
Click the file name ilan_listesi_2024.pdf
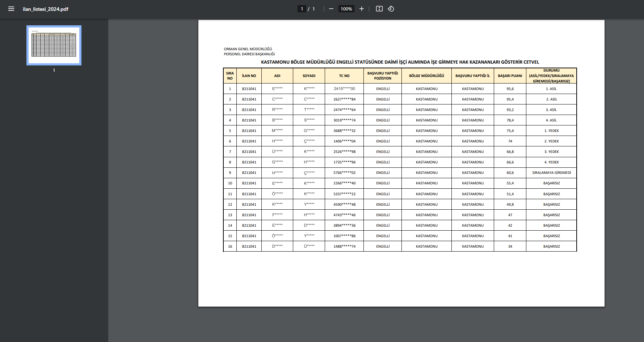click(x=46, y=9)
